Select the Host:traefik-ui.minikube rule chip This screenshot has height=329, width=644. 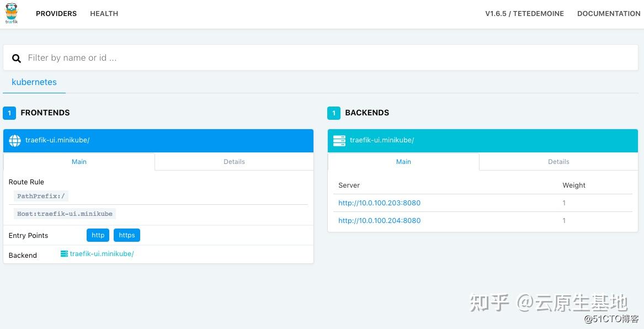coord(64,214)
